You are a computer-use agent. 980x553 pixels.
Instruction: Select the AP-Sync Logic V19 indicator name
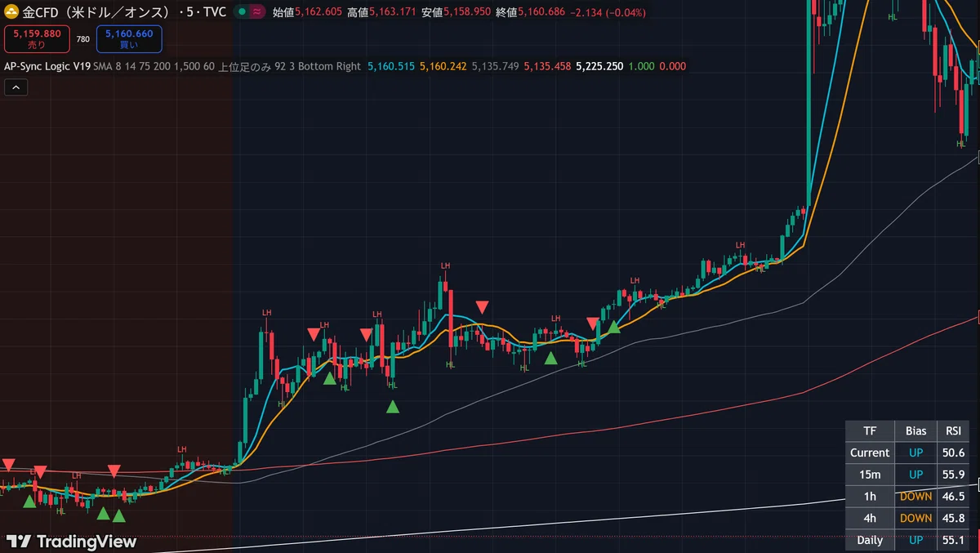[x=47, y=66]
